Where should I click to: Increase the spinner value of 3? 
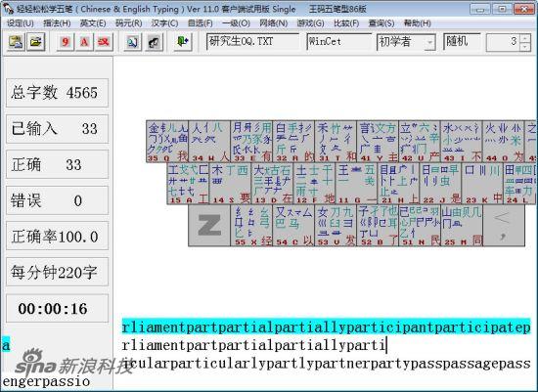tap(525, 38)
